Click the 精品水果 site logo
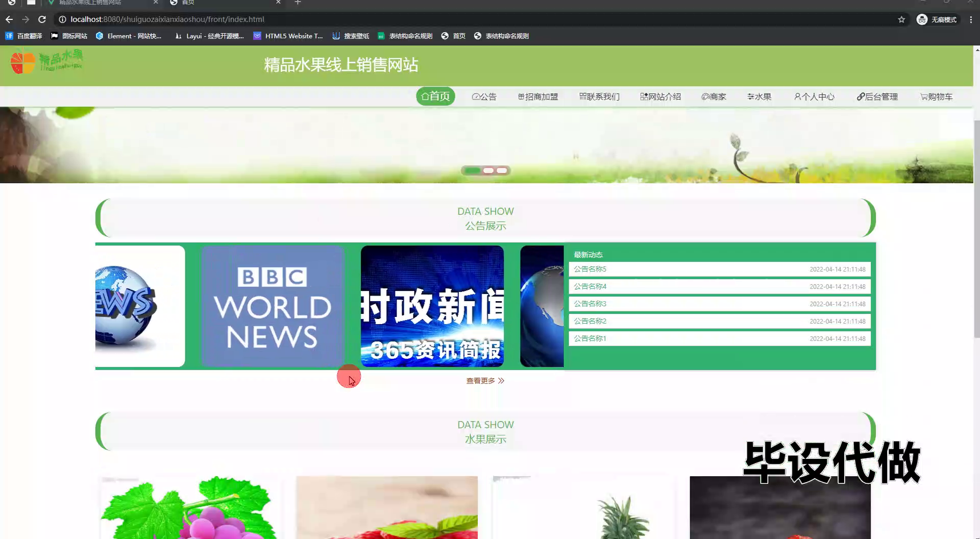The height and width of the screenshot is (539, 980). [46, 61]
